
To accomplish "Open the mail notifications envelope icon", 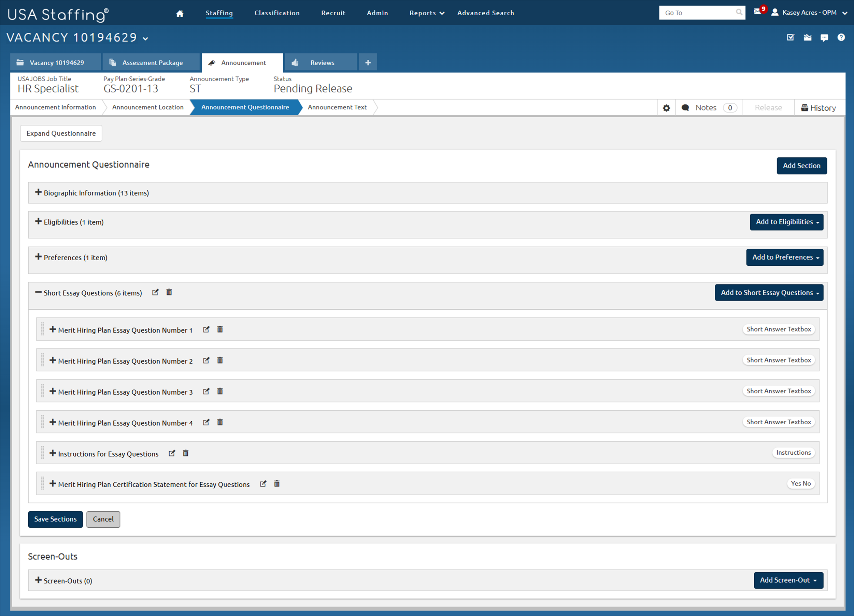I will (757, 11).
